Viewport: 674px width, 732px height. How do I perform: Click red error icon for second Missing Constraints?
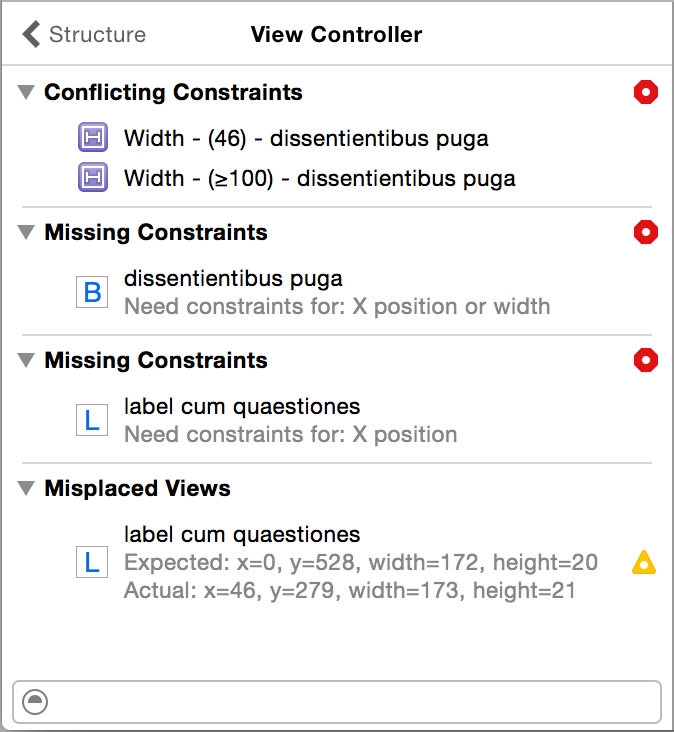[x=646, y=361]
